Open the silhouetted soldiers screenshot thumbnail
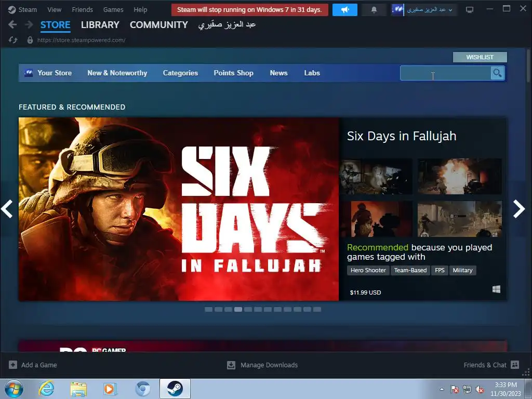The width and height of the screenshot is (532, 399). tap(377, 219)
